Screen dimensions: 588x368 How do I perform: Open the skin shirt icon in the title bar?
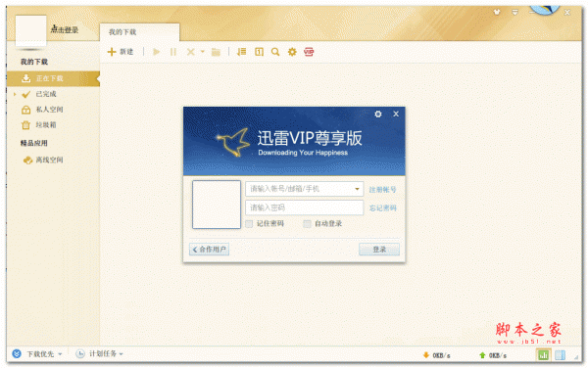(497, 12)
